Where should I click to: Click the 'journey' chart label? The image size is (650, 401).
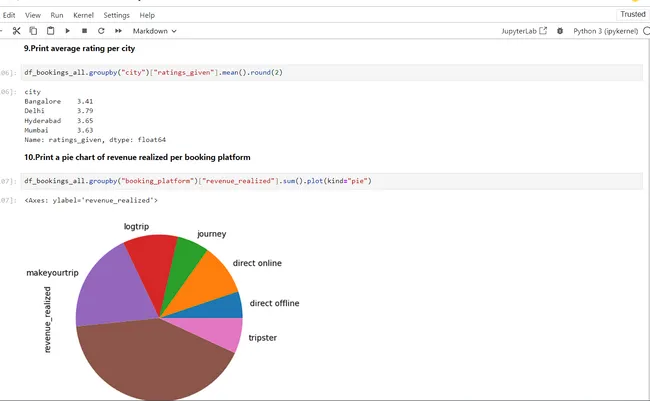pos(211,234)
